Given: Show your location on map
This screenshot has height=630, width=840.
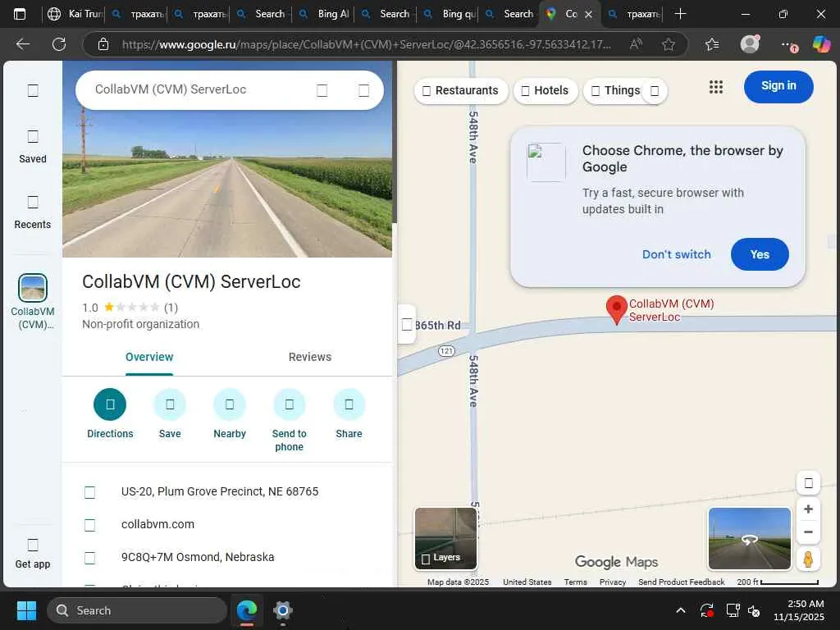Looking at the screenshot, I should [808, 483].
